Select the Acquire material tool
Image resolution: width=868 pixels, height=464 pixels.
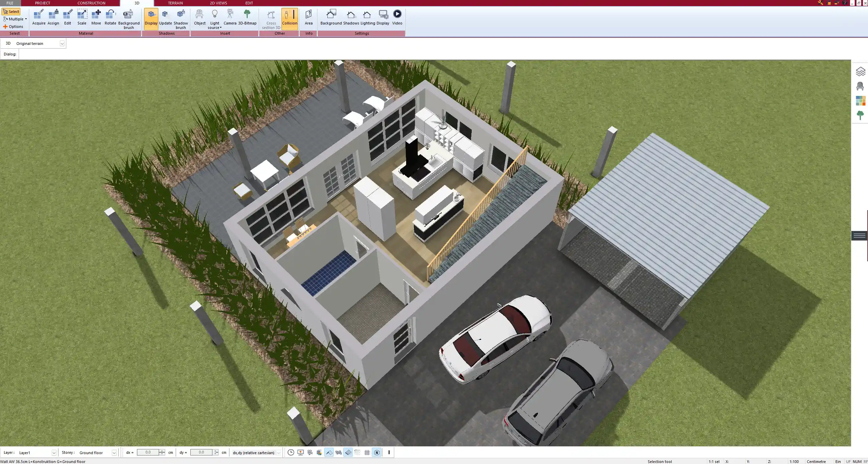39,17
